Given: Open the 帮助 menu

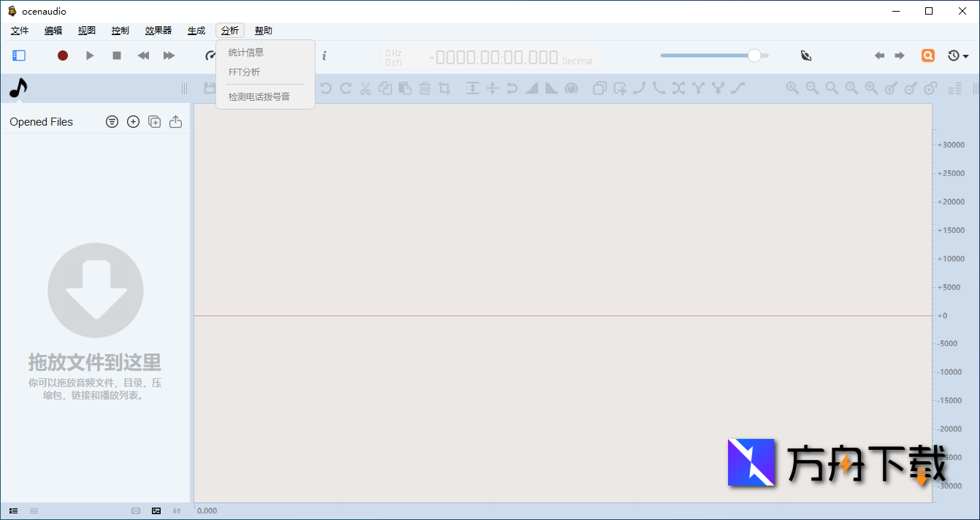Looking at the screenshot, I should (264, 30).
